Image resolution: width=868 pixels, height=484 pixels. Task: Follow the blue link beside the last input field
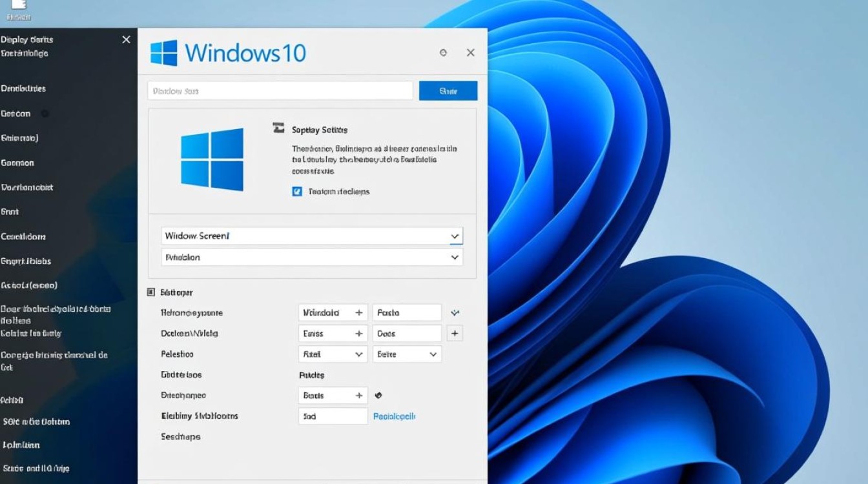[x=393, y=416]
